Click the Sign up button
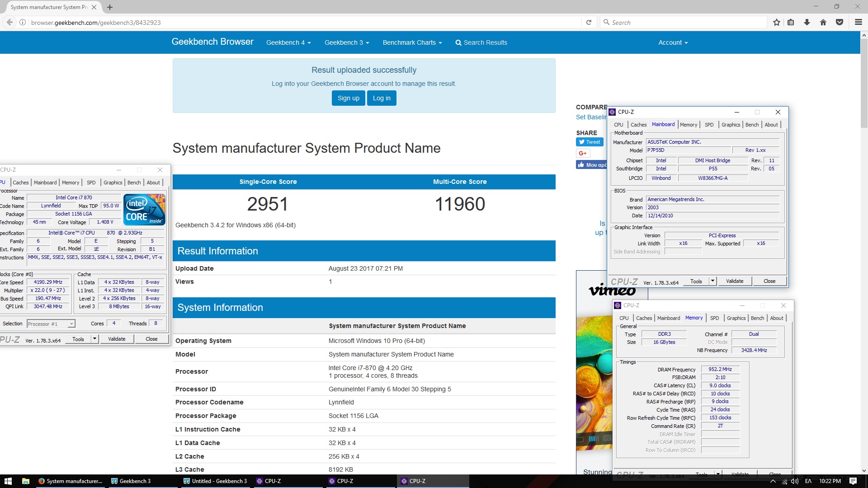The height and width of the screenshot is (488, 868). pyautogui.click(x=349, y=98)
